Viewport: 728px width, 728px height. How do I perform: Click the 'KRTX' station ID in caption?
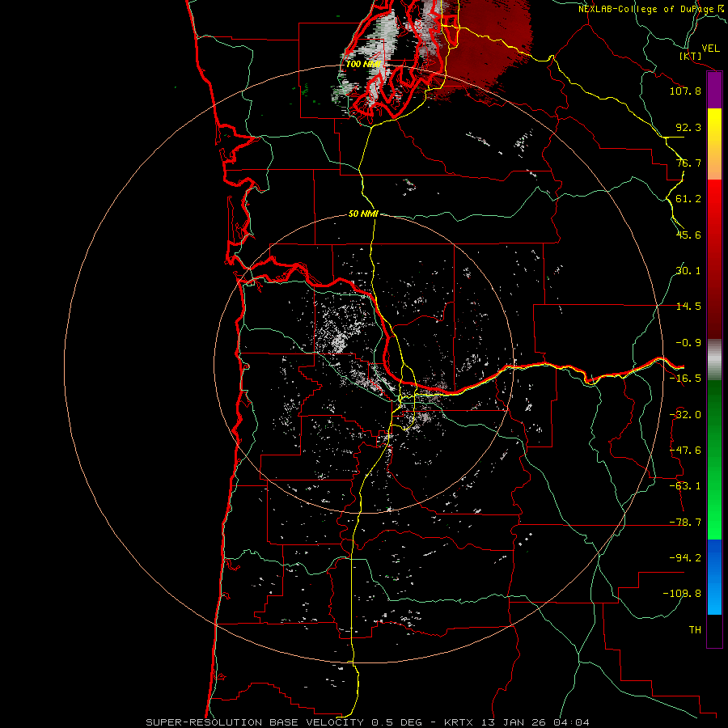pos(459,722)
